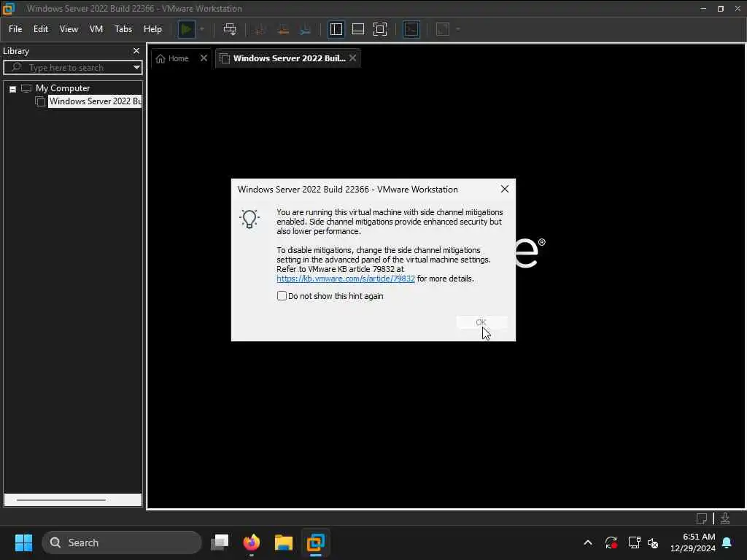The width and height of the screenshot is (747, 560).
Task: Click the message log icon in status bar
Action: tap(701, 518)
